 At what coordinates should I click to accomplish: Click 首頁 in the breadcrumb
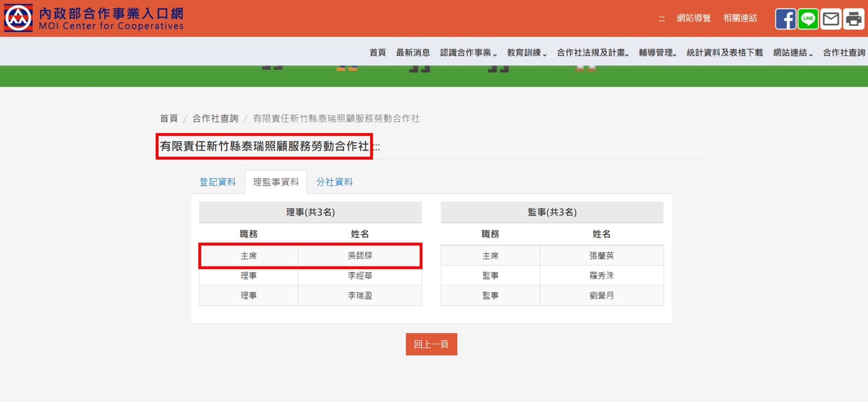(169, 119)
